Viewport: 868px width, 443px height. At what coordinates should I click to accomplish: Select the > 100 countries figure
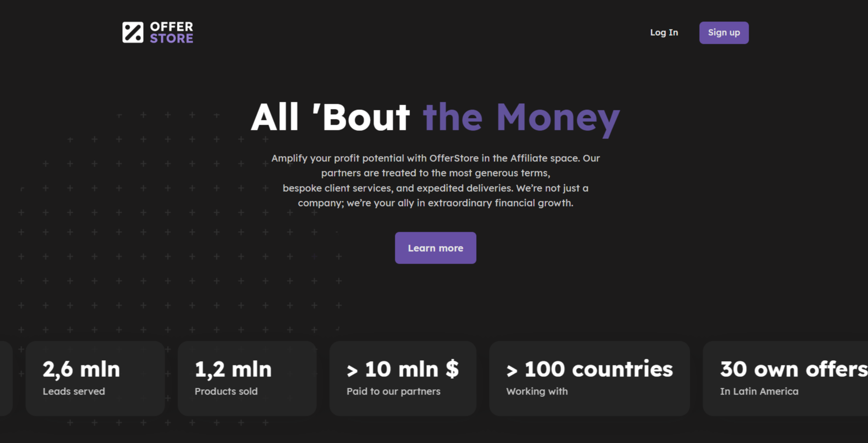[x=589, y=369]
